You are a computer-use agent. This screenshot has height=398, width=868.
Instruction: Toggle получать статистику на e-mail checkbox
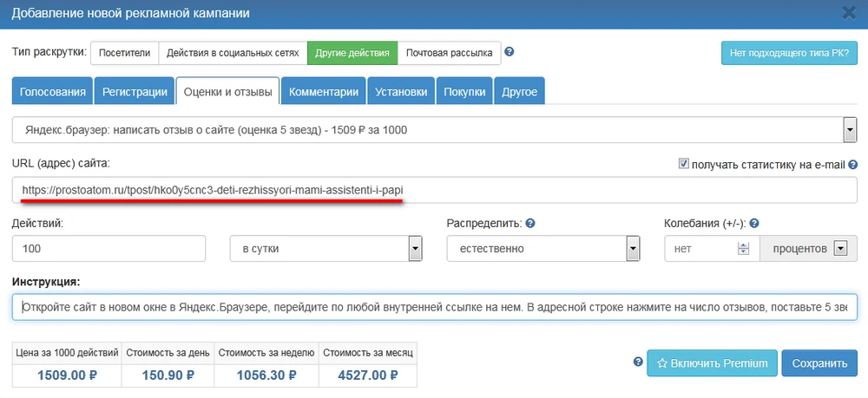pyautogui.click(x=684, y=164)
